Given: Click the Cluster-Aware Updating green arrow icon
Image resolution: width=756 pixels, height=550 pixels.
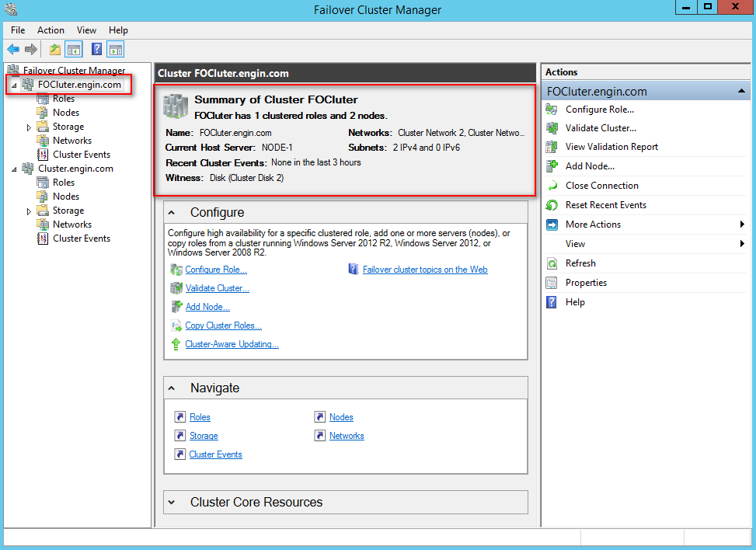Looking at the screenshot, I should tap(176, 344).
